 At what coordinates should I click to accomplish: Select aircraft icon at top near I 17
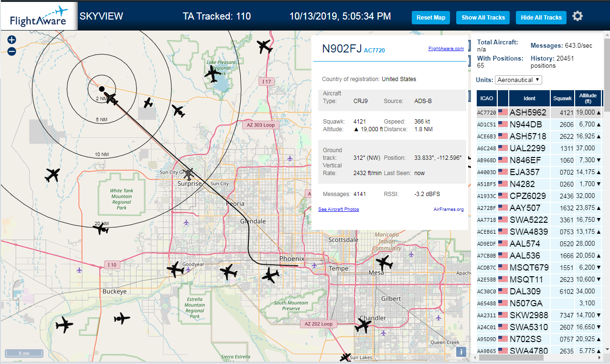coord(264,47)
